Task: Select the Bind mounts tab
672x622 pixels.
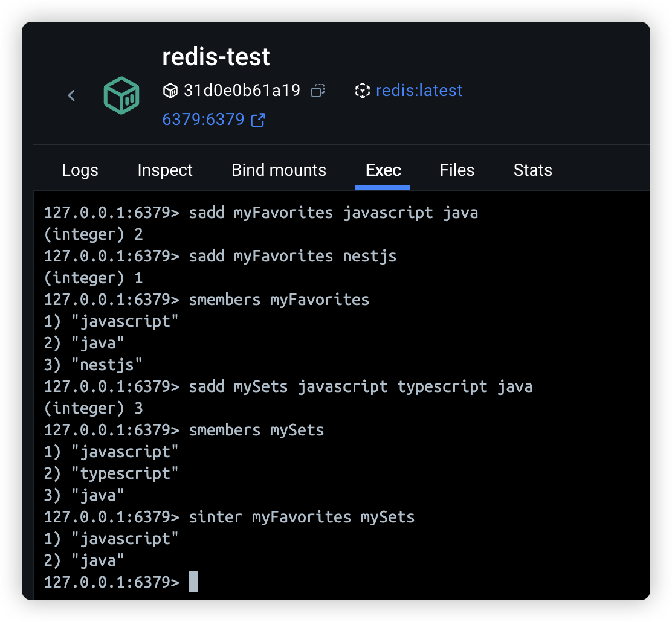Action: point(279,170)
